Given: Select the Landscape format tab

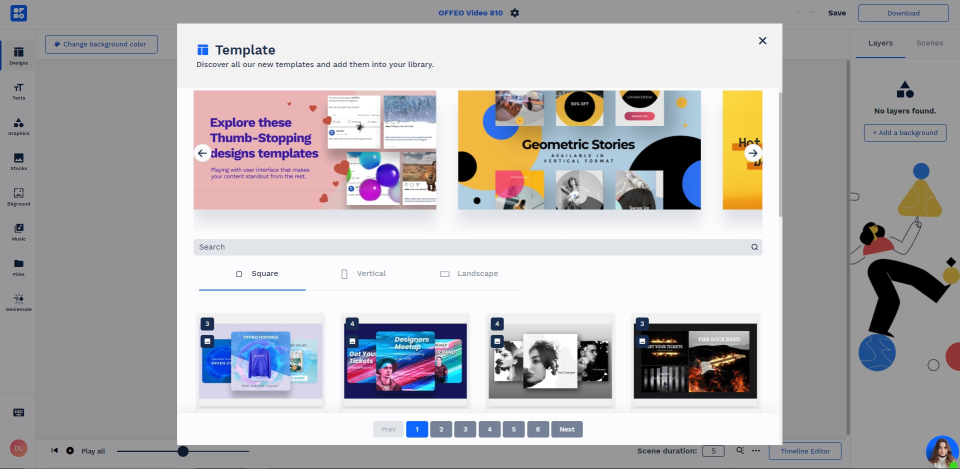Looking at the screenshot, I should [x=469, y=274].
